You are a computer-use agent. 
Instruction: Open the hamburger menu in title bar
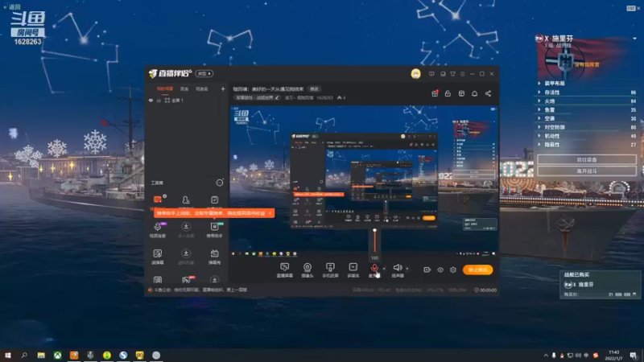[462, 74]
